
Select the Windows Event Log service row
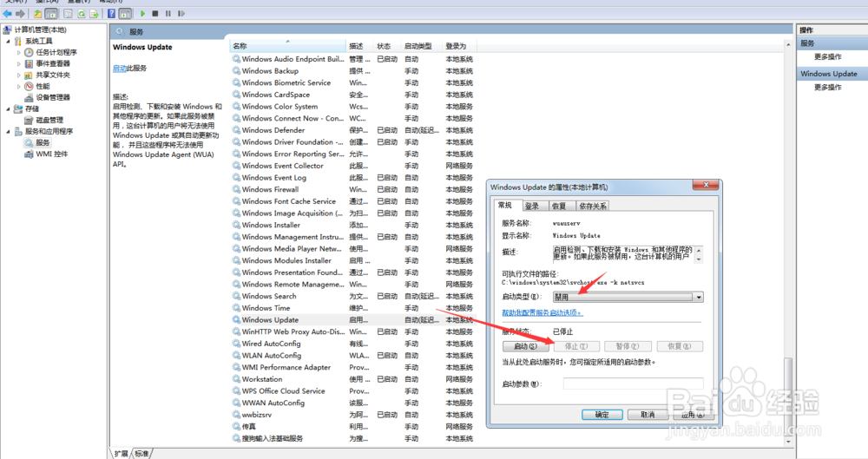(353, 178)
